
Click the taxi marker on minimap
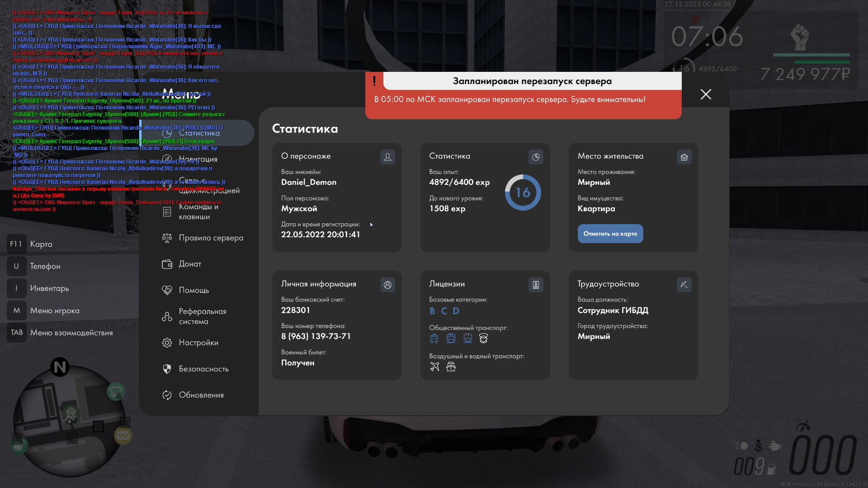tap(123, 436)
